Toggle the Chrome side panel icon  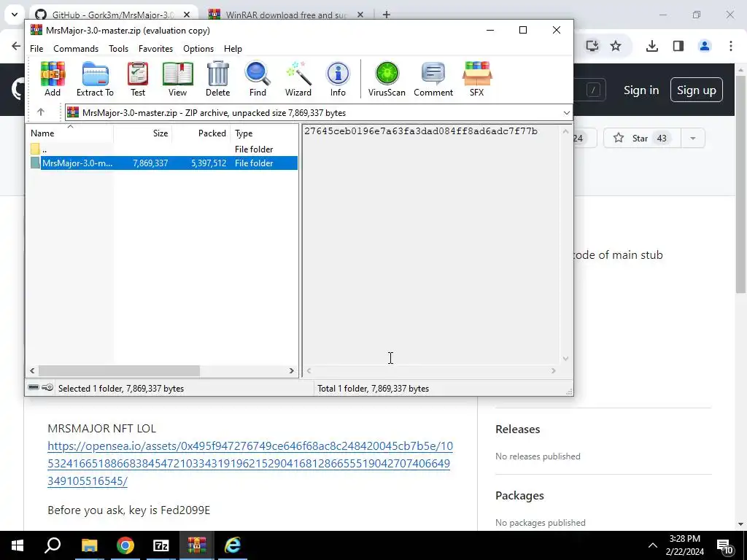pos(678,46)
